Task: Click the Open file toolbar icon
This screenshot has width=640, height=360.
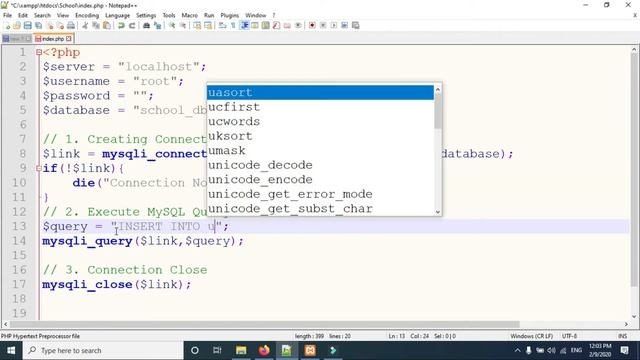Action: tap(17, 26)
